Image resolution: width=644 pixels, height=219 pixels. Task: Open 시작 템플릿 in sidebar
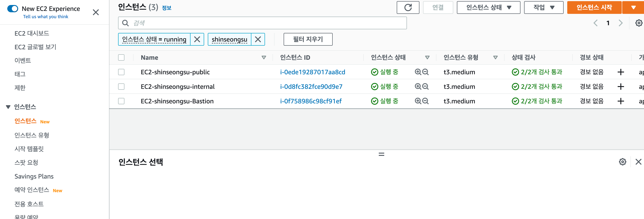coord(29,149)
